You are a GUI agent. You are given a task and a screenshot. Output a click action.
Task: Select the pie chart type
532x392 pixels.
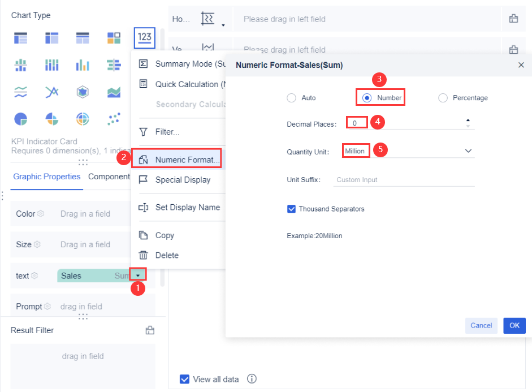[21, 119]
